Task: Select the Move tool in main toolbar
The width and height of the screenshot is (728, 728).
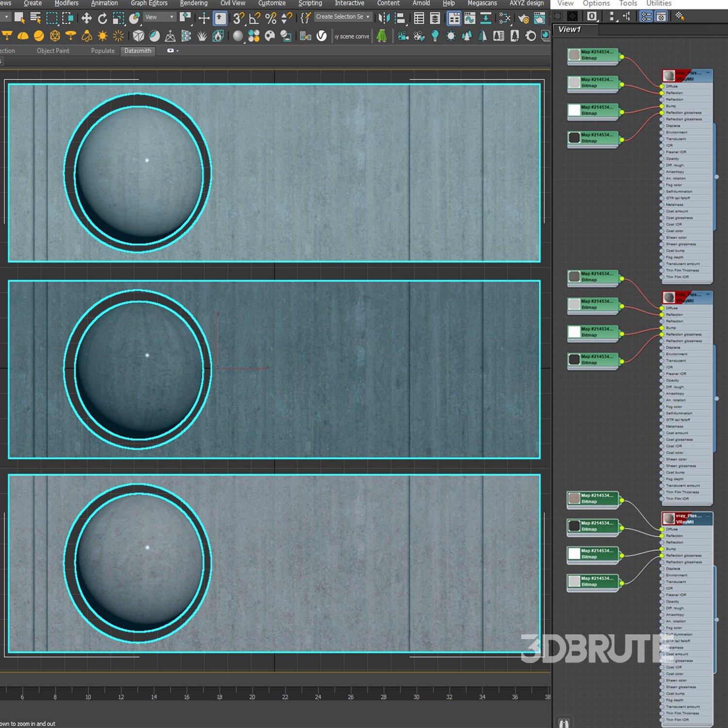Action: click(86, 18)
